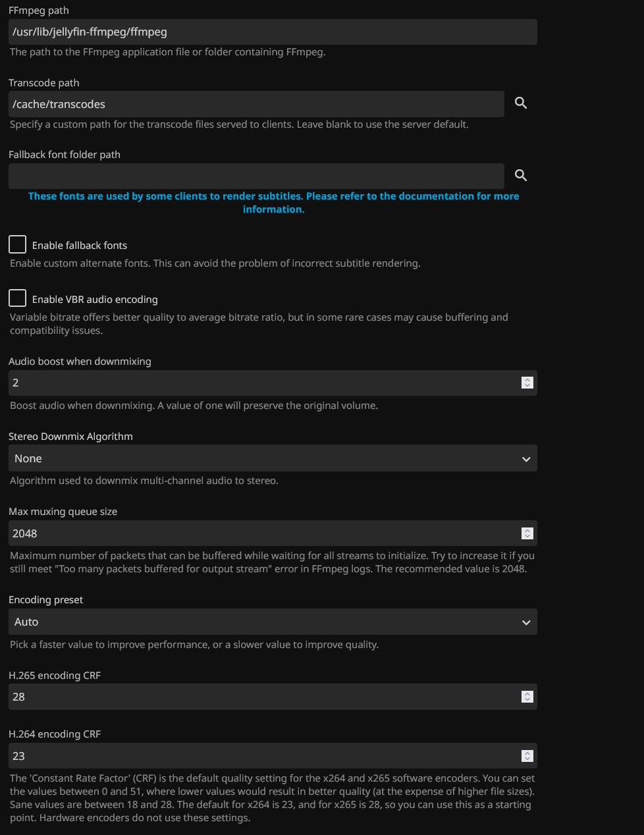644x835 pixels.
Task: Enable the fallback fonts checkbox
Action: point(18,244)
